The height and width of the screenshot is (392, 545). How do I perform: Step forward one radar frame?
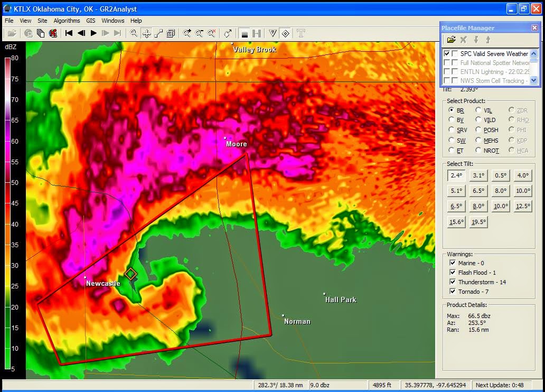point(105,33)
